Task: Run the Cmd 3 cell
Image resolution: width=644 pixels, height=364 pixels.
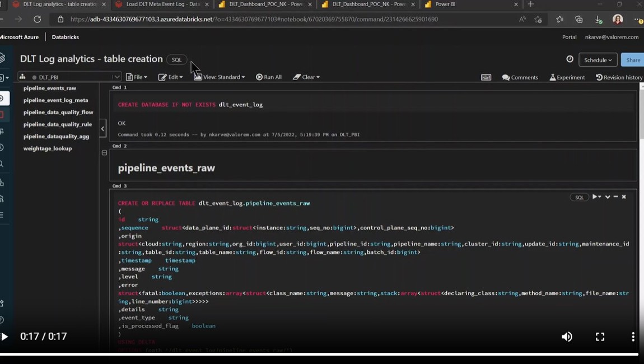Action: (596, 197)
